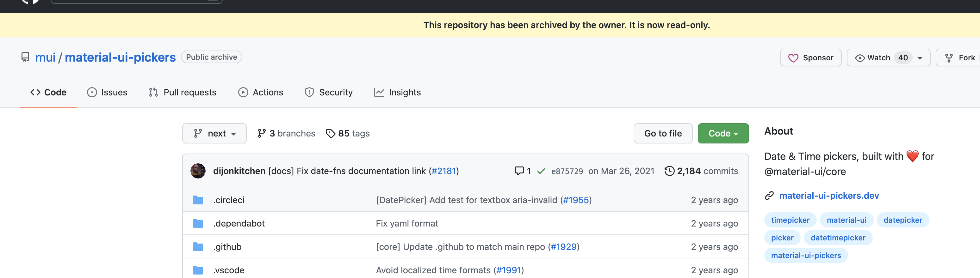Screen dimensions: 980x278
Task: Expand the next branch selector
Action: point(214,133)
